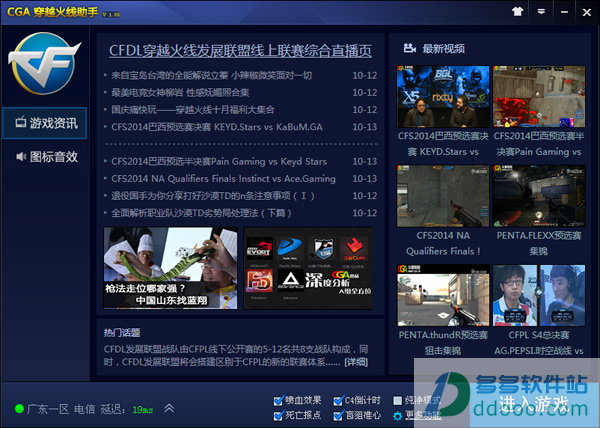Play video thumbnail CFPL S4总决赛 AG.PEPSI
The width and height of the screenshot is (600, 428).
[x=539, y=295]
